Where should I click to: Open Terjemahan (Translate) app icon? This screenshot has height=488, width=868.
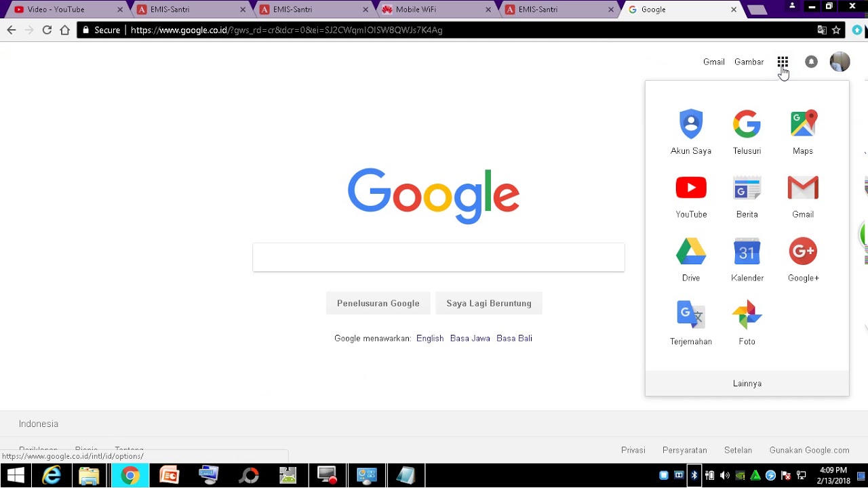pyautogui.click(x=691, y=323)
